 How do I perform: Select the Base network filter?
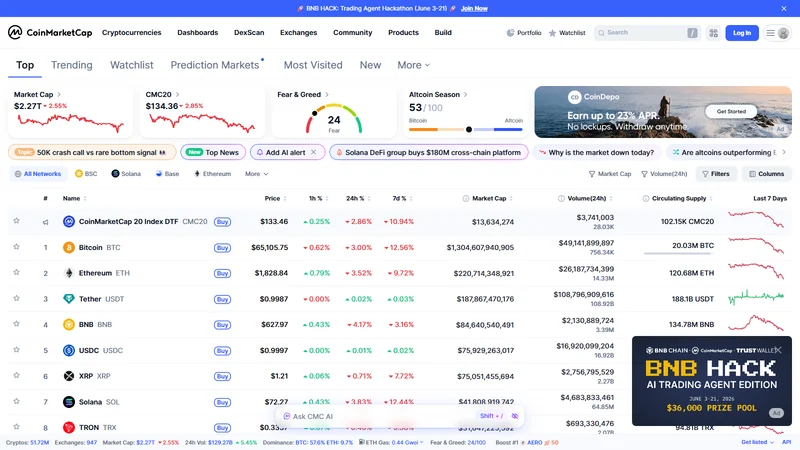[x=167, y=174]
